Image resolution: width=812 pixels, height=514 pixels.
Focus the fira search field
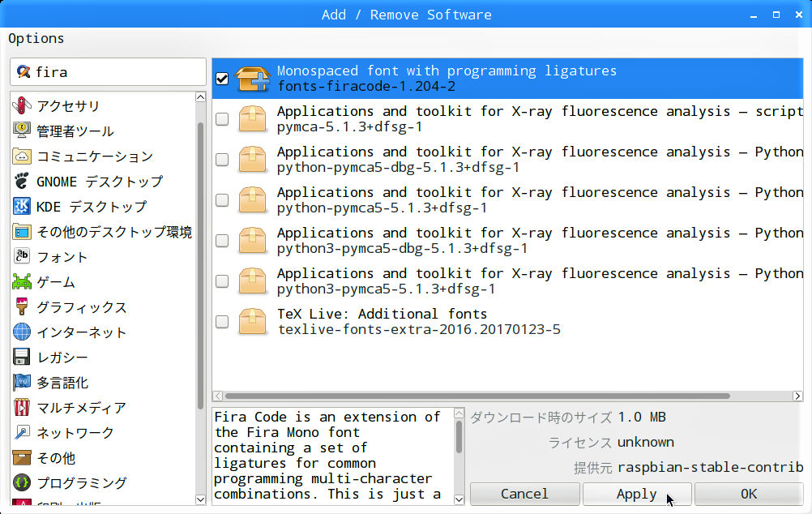click(x=109, y=72)
